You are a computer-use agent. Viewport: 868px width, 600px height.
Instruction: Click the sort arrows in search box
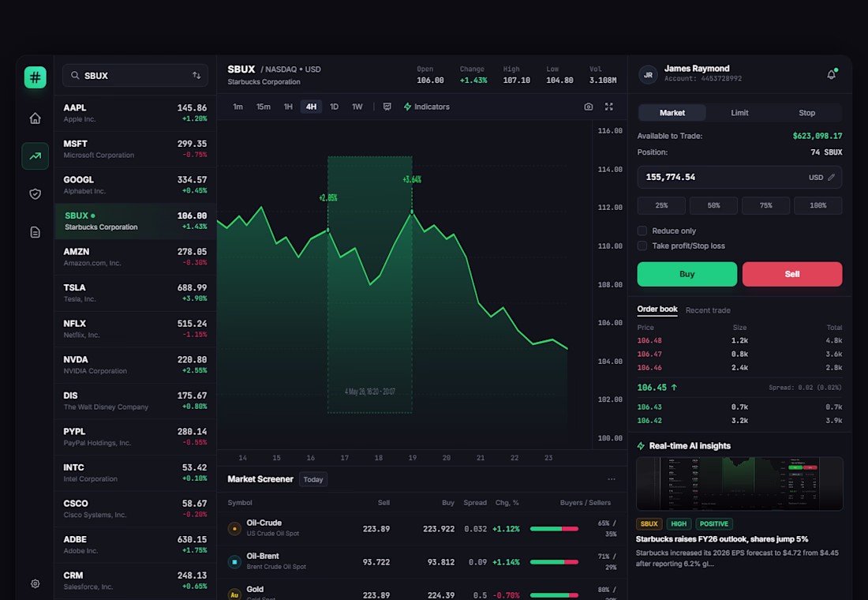coord(196,75)
